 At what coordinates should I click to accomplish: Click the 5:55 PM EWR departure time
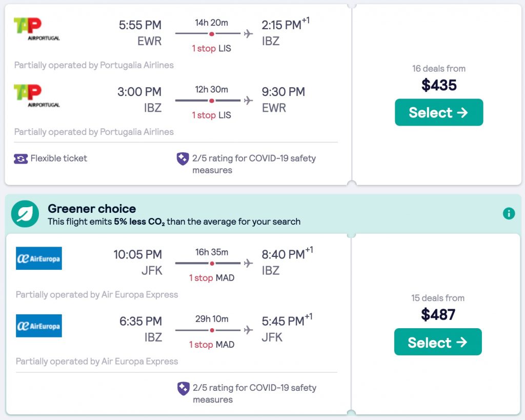click(x=140, y=25)
